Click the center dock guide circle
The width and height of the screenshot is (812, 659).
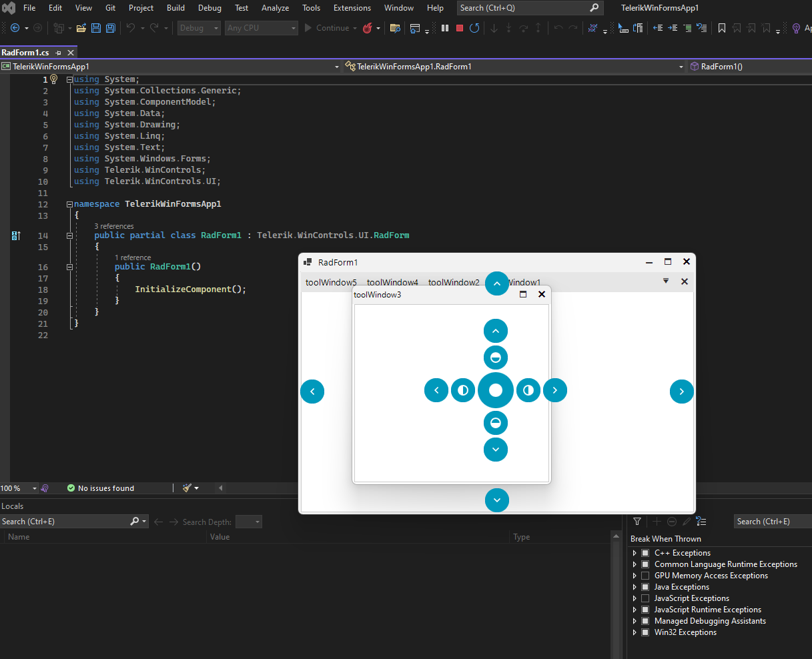click(496, 390)
